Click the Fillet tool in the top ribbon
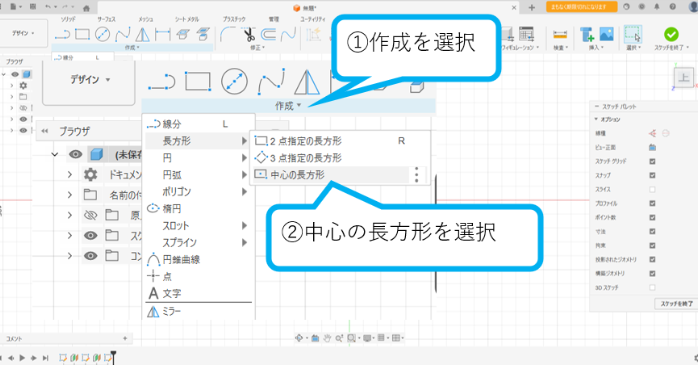Screen dimensions: 698x365 pos(227,34)
